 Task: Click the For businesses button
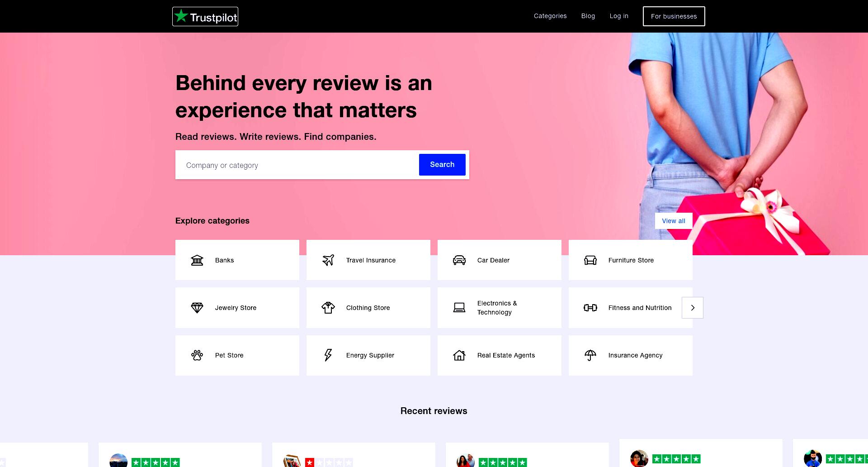674,16
